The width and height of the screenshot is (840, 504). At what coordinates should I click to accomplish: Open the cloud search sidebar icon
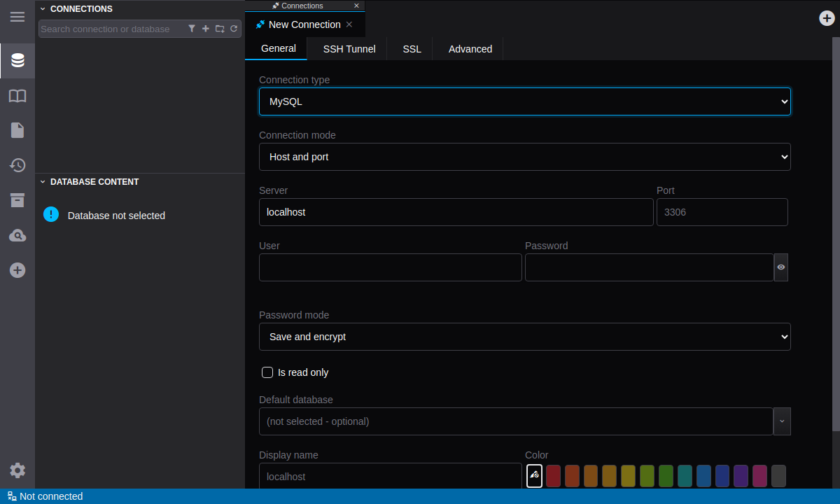[x=17, y=235]
